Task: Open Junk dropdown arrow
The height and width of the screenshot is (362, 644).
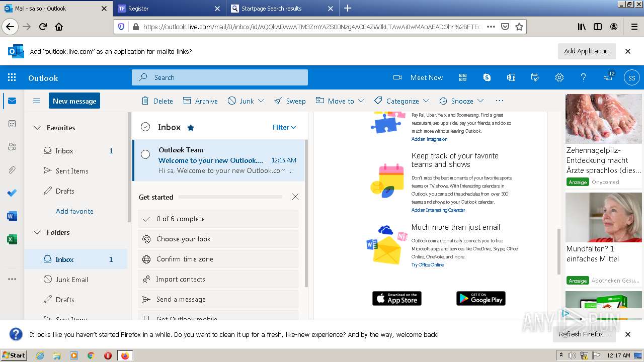Action: pos(261,101)
